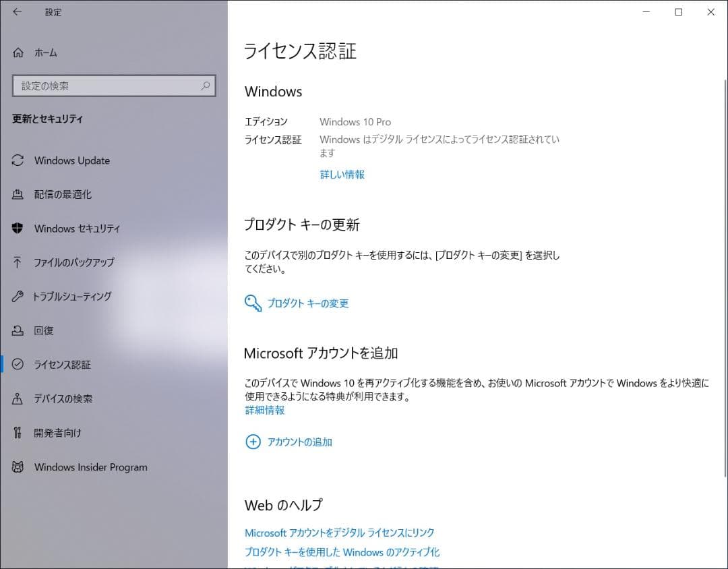The width and height of the screenshot is (728, 569).
Task: Click the back arrow icon
Action: tap(17, 12)
